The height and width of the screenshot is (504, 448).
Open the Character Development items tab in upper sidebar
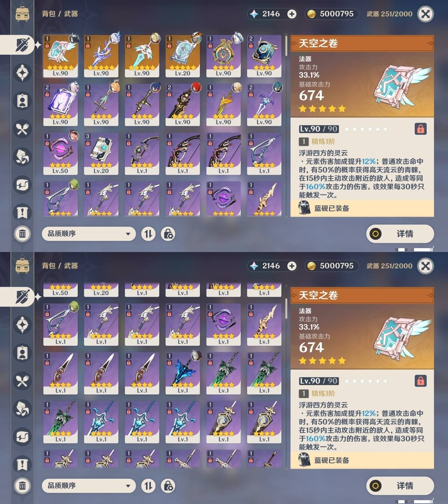(22, 101)
